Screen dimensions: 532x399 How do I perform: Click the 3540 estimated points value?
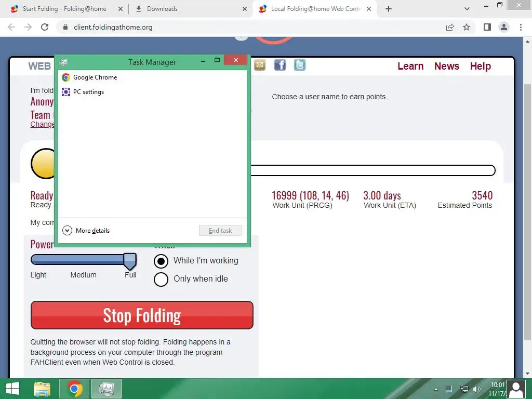pyautogui.click(x=482, y=195)
